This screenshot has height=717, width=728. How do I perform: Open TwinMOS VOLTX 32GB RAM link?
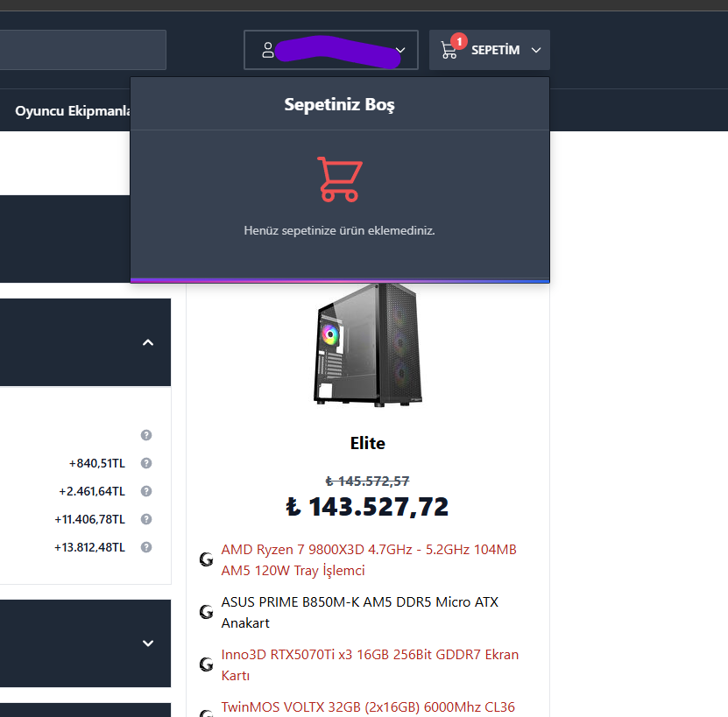(x=368, y=707)
